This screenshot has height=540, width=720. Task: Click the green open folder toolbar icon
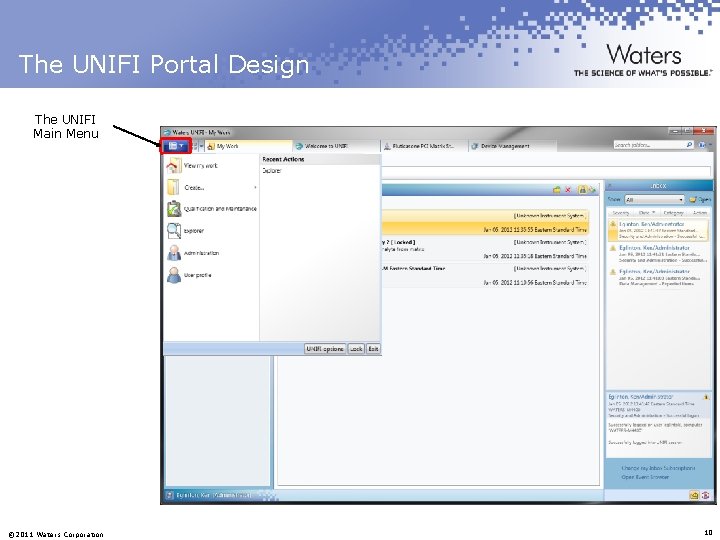coord(557,190)
